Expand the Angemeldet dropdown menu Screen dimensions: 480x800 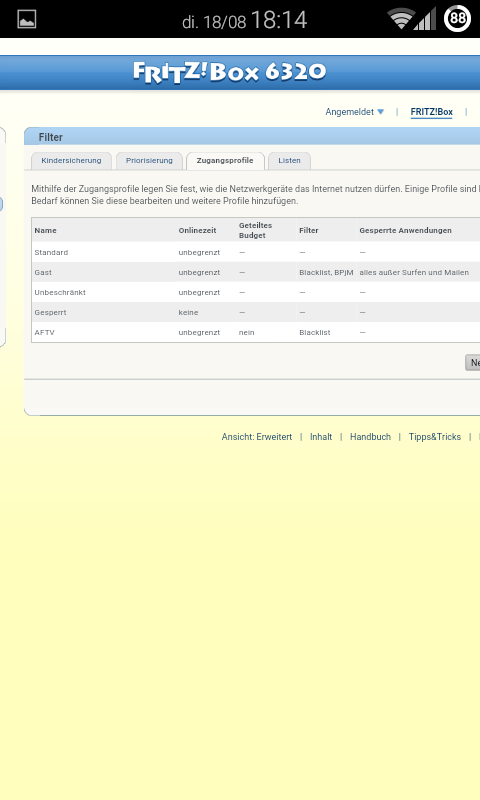click(x=355, y=112)
